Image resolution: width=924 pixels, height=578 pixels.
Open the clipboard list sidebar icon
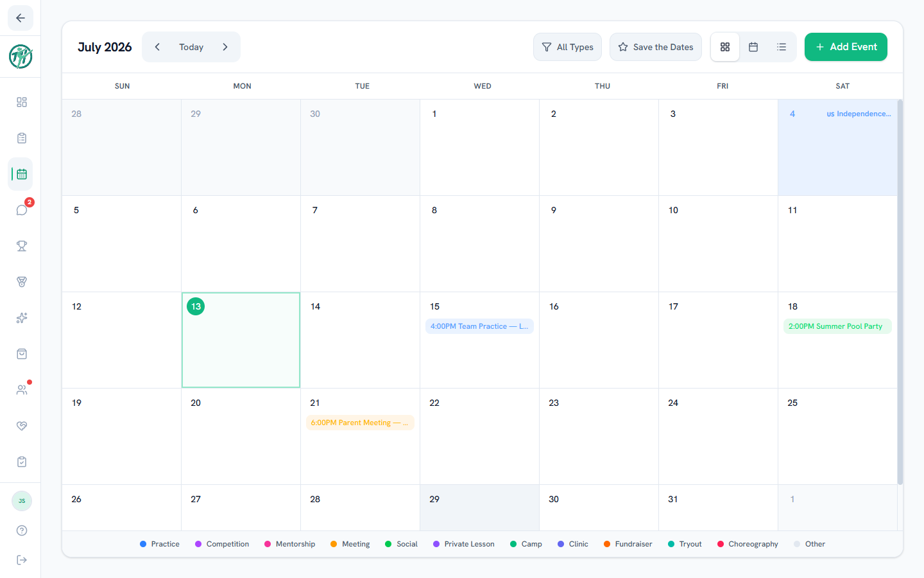click(x=22, y=138)
